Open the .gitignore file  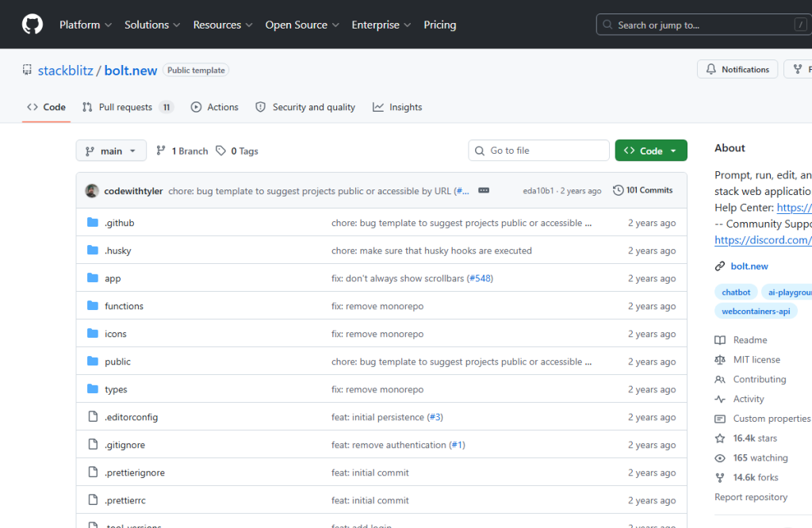click(x=124, y=445)
